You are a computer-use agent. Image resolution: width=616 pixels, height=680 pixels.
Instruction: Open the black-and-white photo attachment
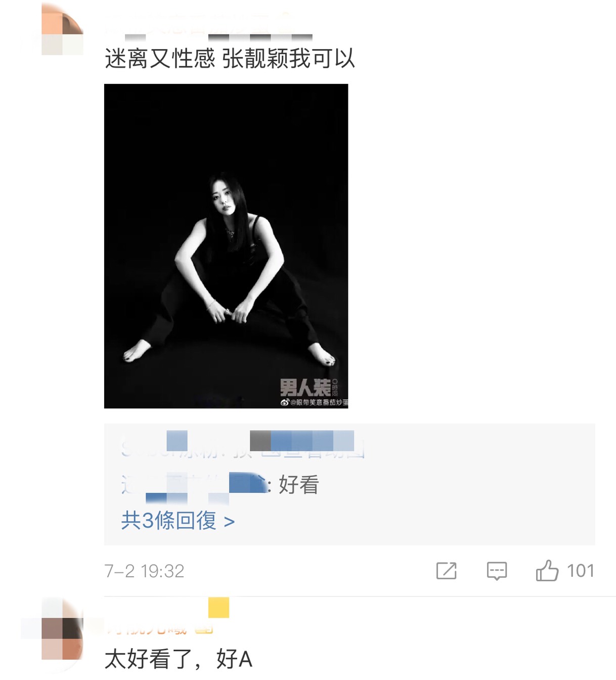coord(226,246)
